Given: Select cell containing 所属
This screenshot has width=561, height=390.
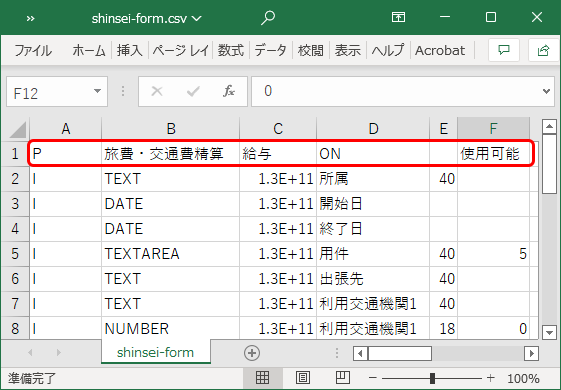Looking at the screenshot, I should (373, 179).
